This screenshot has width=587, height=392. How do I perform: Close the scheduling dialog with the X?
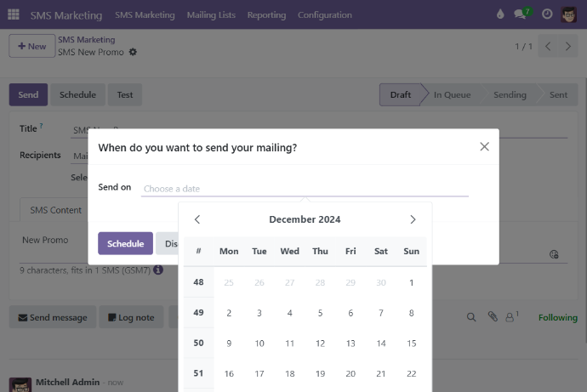(x=484, y=146)
